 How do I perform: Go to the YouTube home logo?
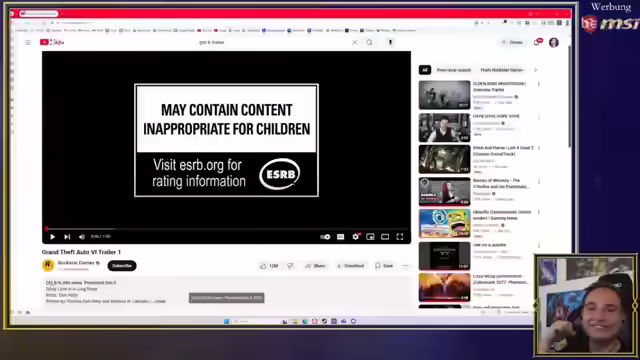(x=51, y=42)
